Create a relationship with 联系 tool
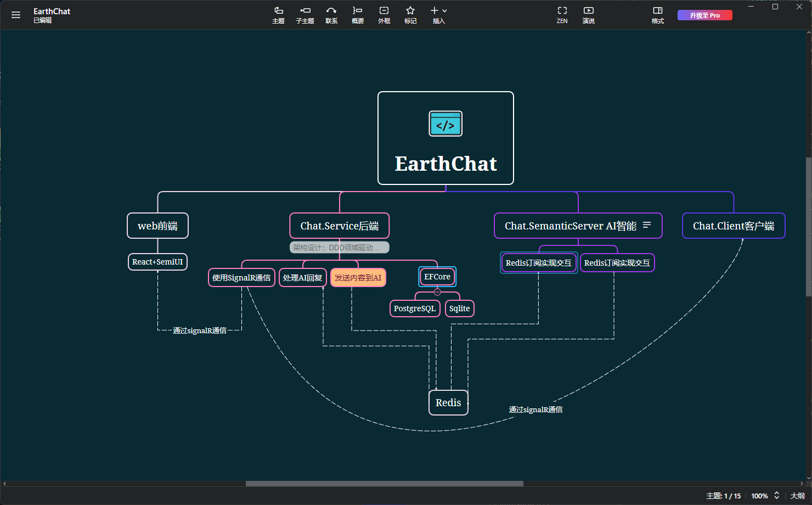812x505 pixels. click(x=331, y=15)
